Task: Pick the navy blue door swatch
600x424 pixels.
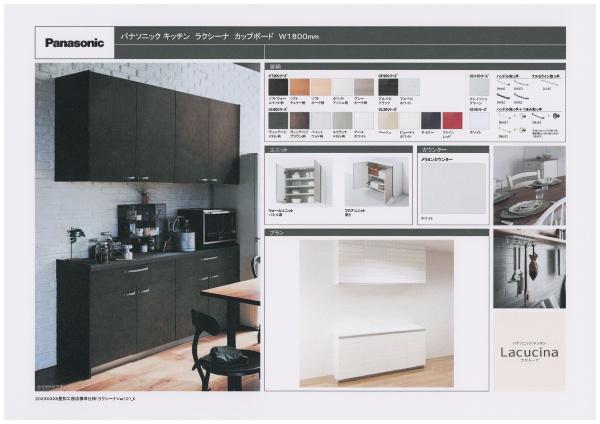Action: 431,120
